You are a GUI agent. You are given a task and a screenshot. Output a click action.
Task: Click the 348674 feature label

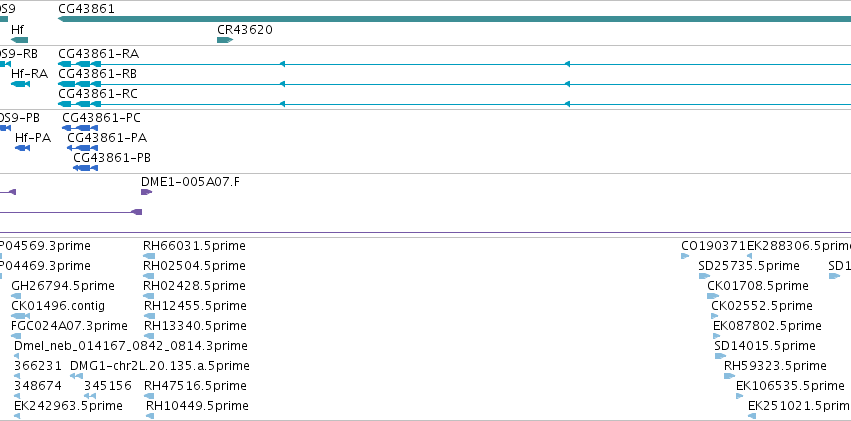(38, 386)
